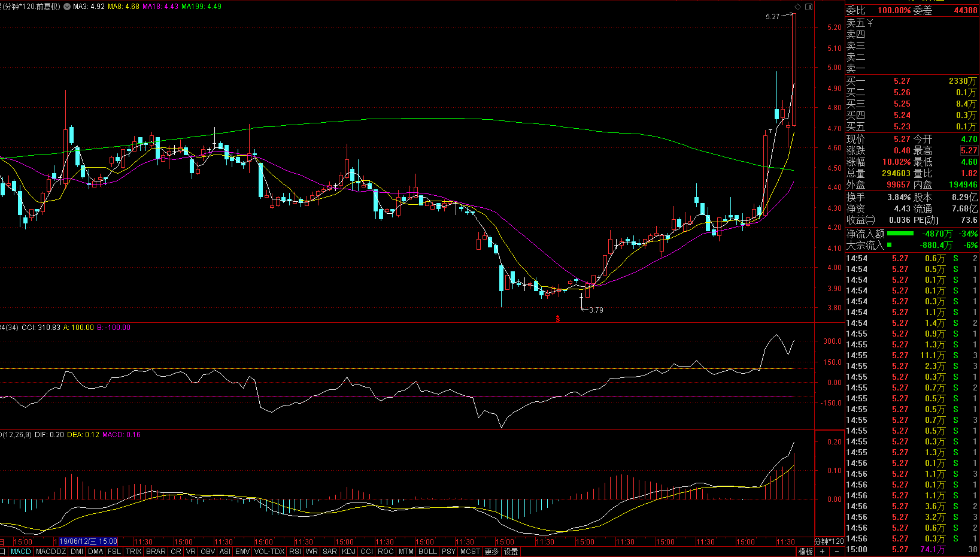
Task: Click the 买四 price 5.24 row
Action: click(x=912, y=115)
